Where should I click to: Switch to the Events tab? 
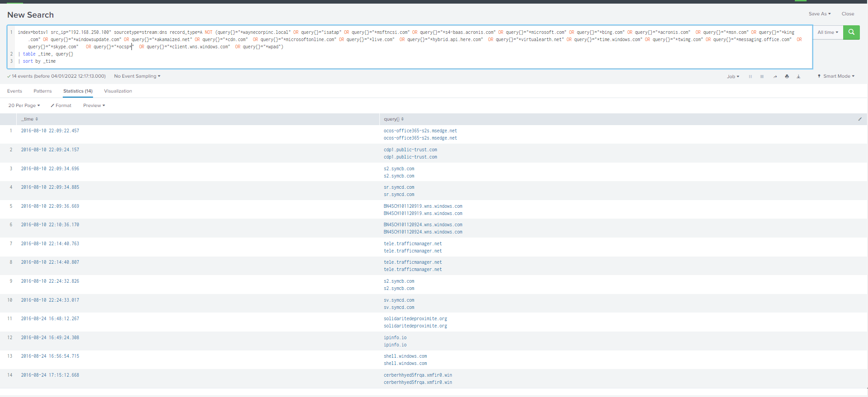click(x=14, y=91)
